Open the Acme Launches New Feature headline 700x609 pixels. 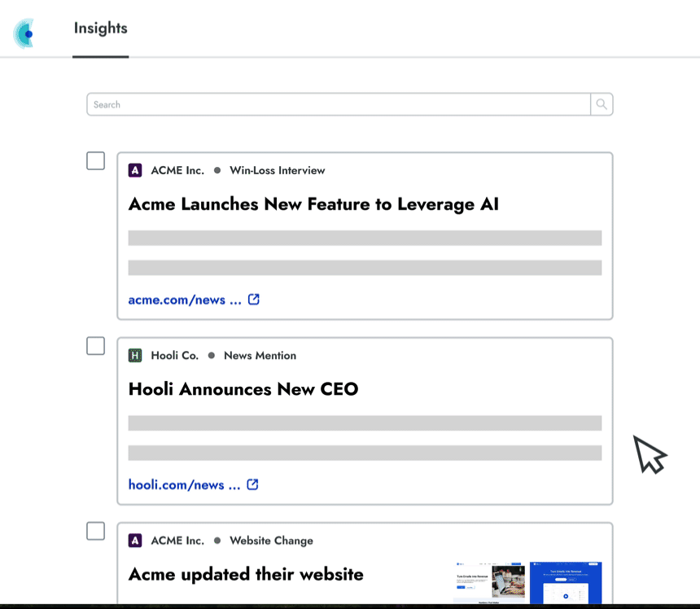(313, 204)
